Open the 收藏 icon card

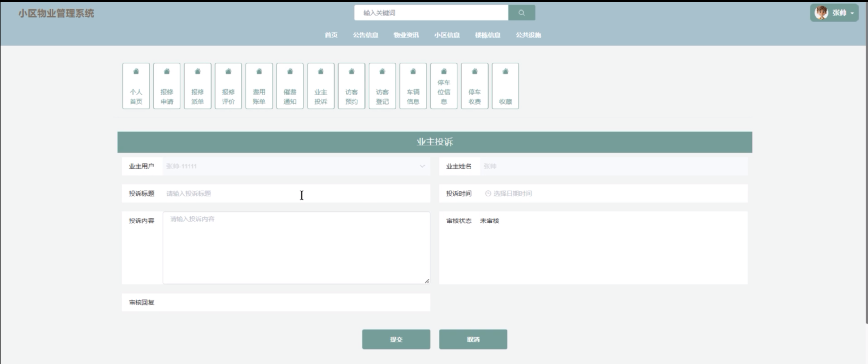pos(506,86)
